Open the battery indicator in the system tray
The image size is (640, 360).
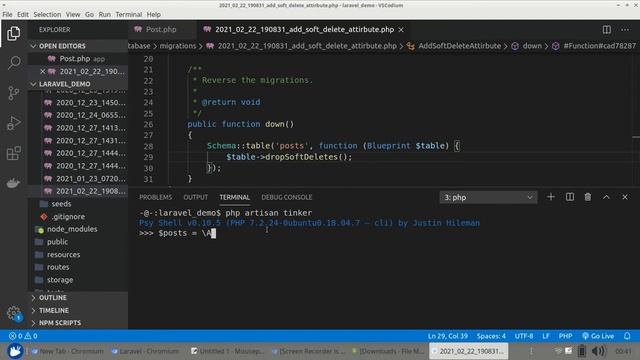coord(582,351)
